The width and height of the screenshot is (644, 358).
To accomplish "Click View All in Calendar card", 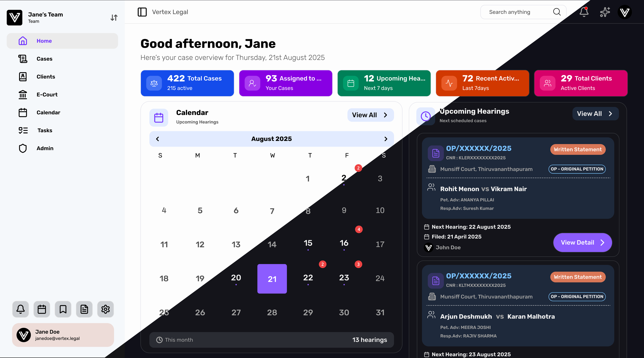I will coord(370,115).
